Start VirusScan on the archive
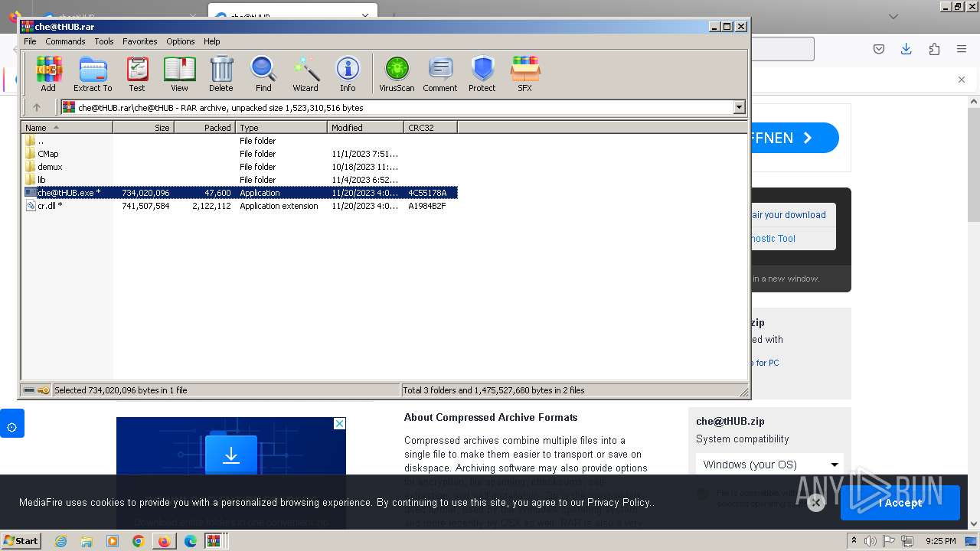Viewport: 980px width, 551px height. click(x=397, y=74)
